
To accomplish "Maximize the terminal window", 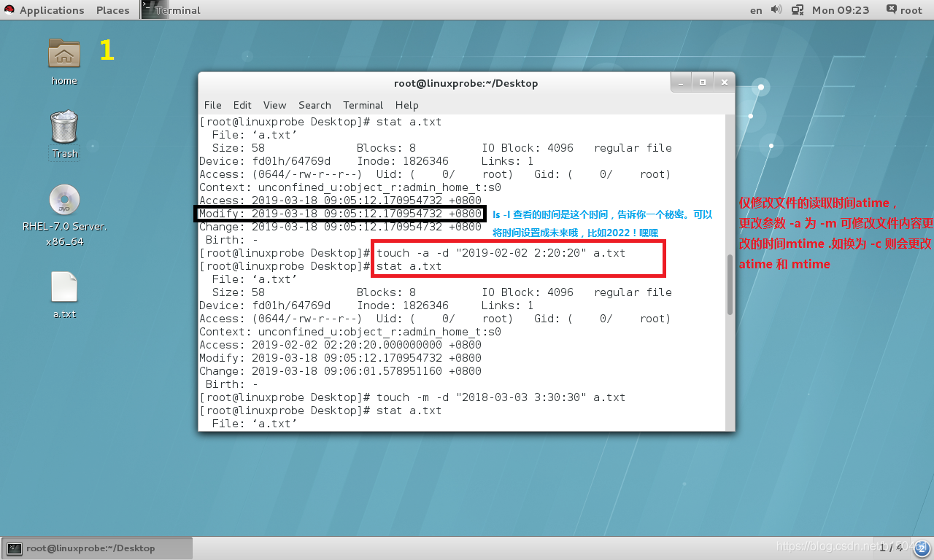I will pyautogui.click(x=702, y=82).
